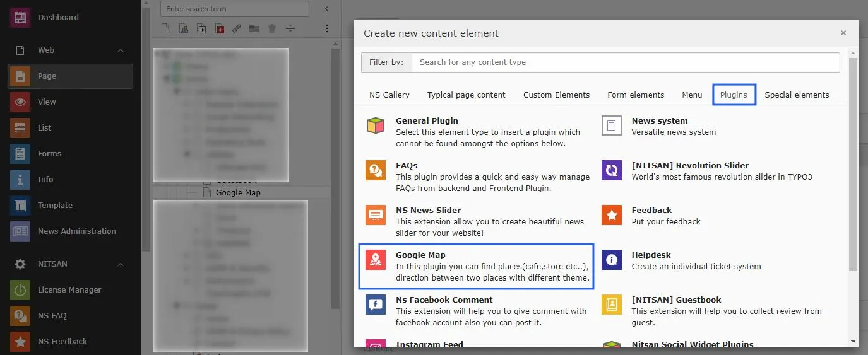This screenshot has width=868, height=355.
Task: Choose [NITSAN] Guestbook title
Action: (676, 300)
